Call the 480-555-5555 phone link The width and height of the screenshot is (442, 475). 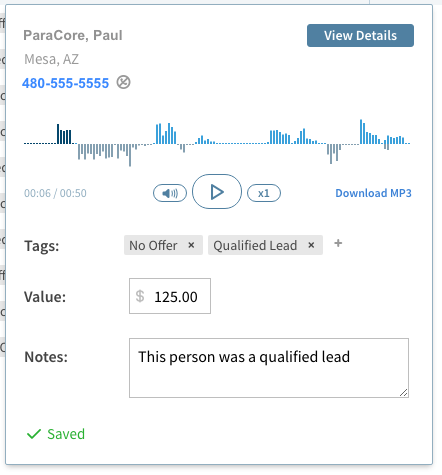[65, 83]
